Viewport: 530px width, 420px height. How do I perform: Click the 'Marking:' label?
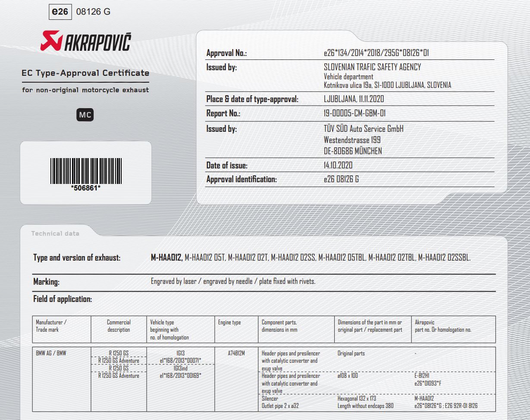pyautogui.click(x=46, y=282)
